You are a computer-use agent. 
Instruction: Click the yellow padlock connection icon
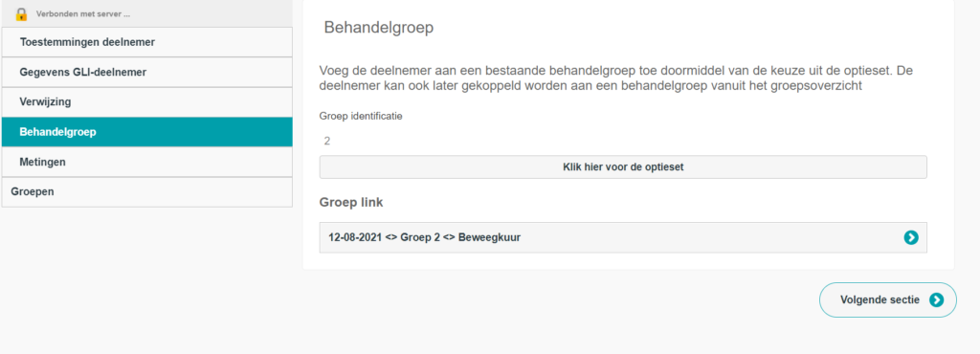tap(21, 13)
